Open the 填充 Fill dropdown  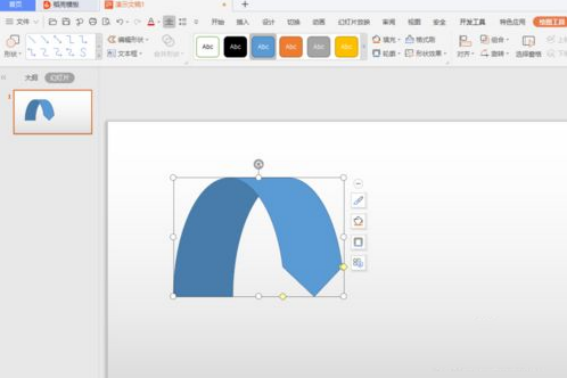click(x=386, y=39)
